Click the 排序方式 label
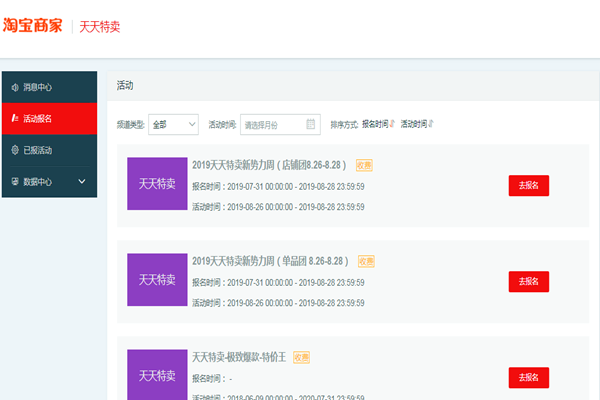 [344, 125]
